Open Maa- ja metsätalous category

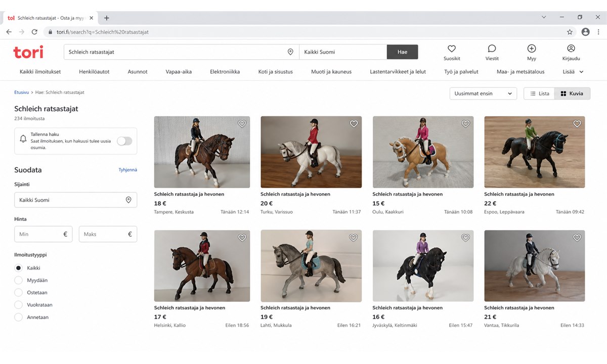pos(521,72)
